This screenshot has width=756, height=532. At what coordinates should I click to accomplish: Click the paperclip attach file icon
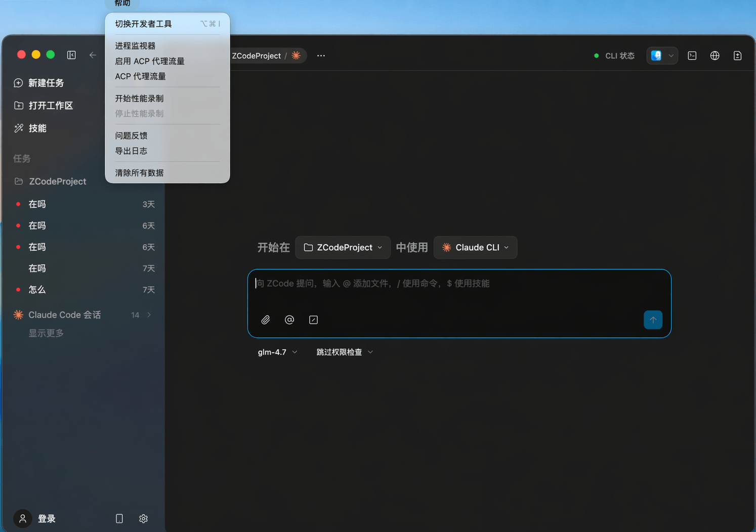[x=266, y=320]
